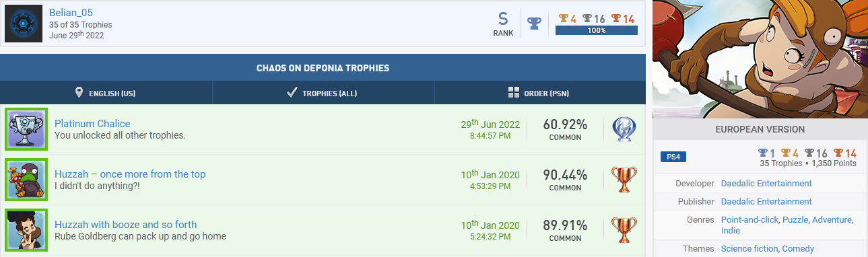Open Huzzah with booze and so forth link
Screen dimensions: 868x257
tap(126, 225)
